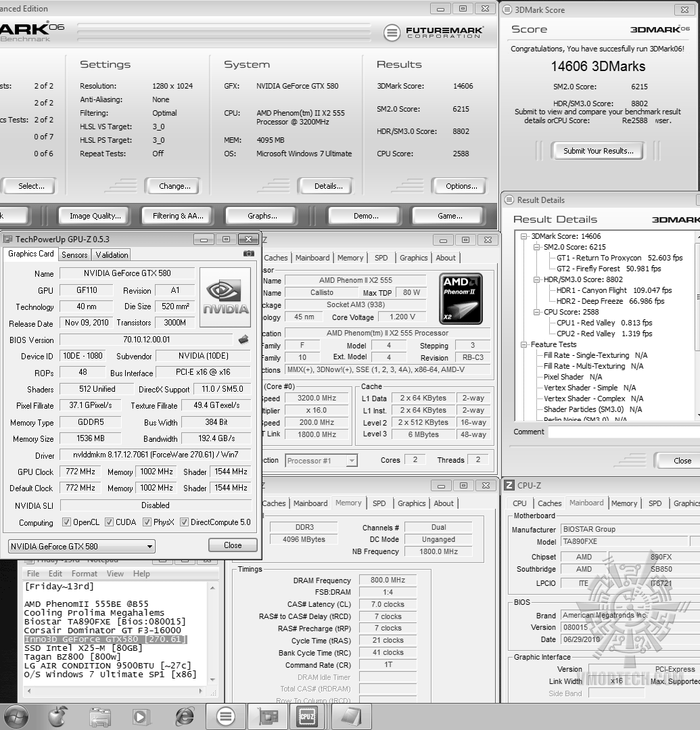Screen dimensions: 700x730
Task: Collapse the 3DMark Score: 14606 tree node
Action: 523,237
